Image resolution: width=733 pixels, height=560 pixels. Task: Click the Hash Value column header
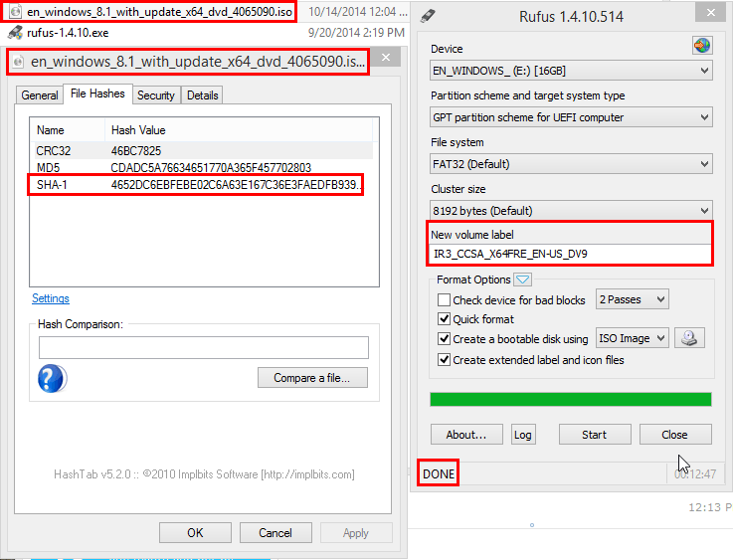(239, 130)
